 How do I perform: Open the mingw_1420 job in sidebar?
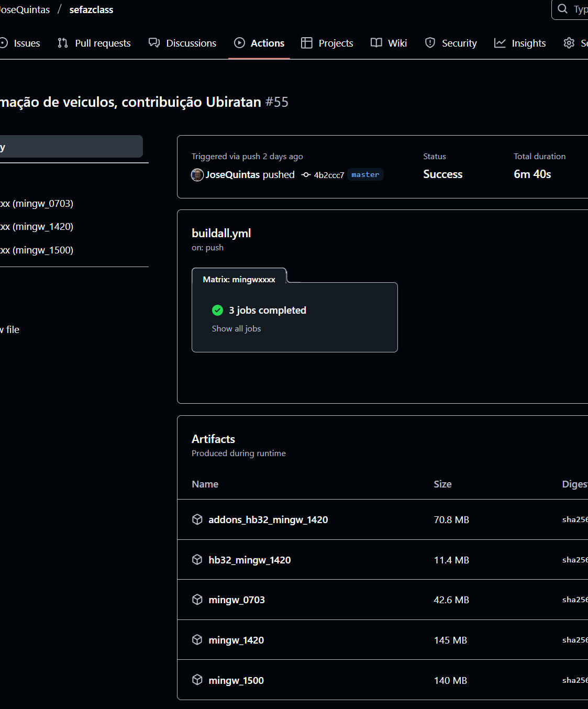pos(42,227)
